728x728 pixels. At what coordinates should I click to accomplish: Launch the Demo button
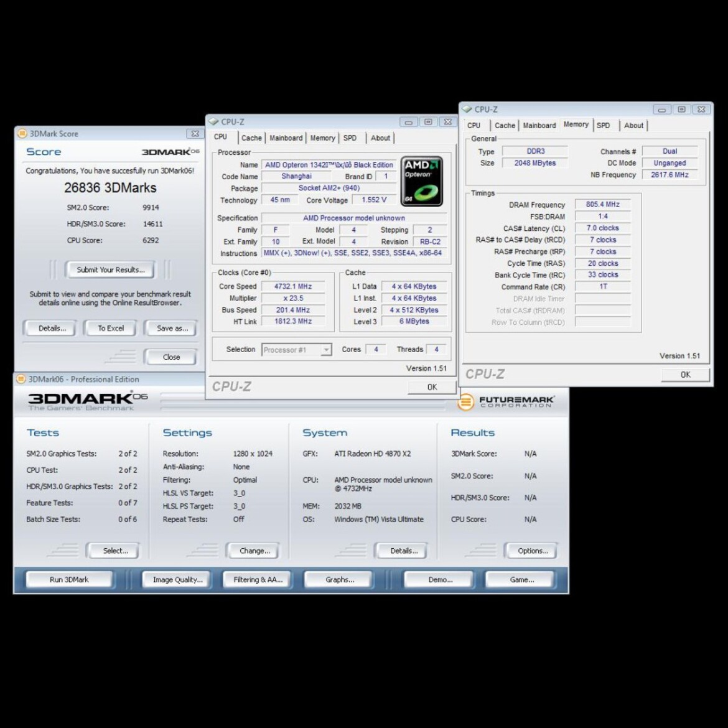tap(440, 579)
